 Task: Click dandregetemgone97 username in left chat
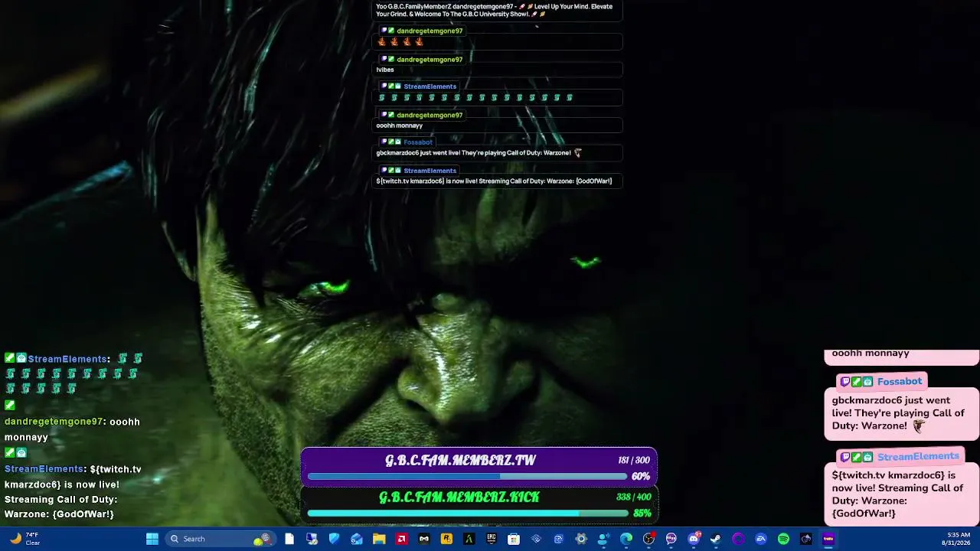[54, 422]
